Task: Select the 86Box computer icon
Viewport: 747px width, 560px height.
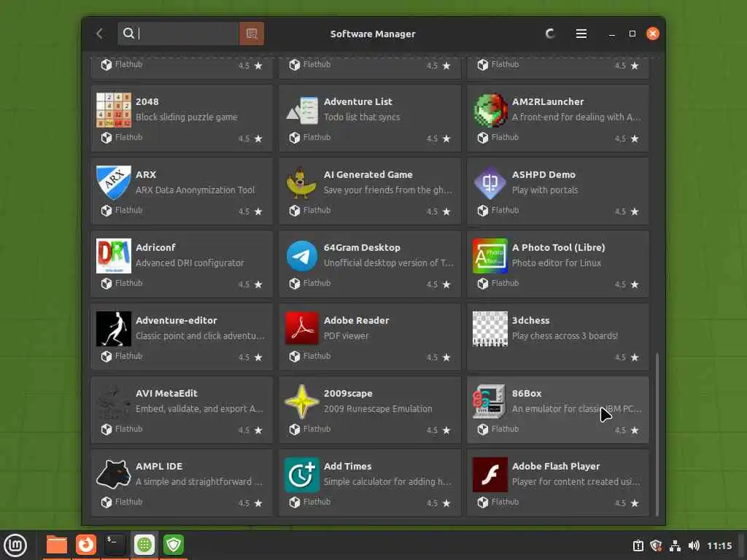Action: click(489, 402)
